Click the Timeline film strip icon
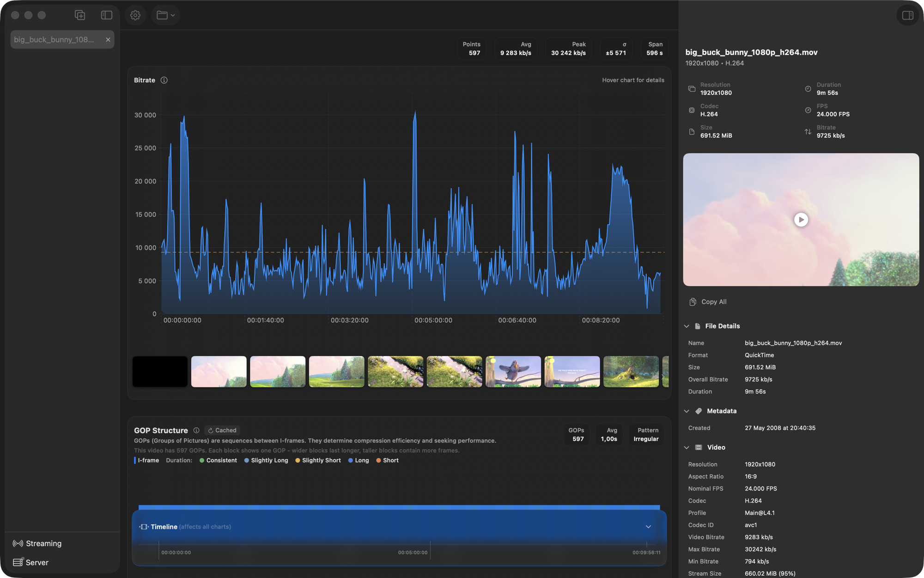Image resolution: width=924 pixels, height=578 pixels. pyautogui.click(x=144, y=527)
